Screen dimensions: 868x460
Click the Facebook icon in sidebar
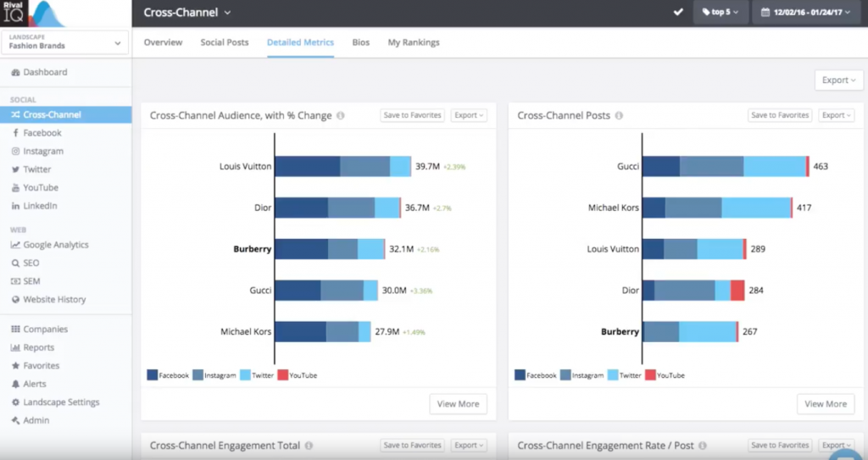(x=15, y=133)
